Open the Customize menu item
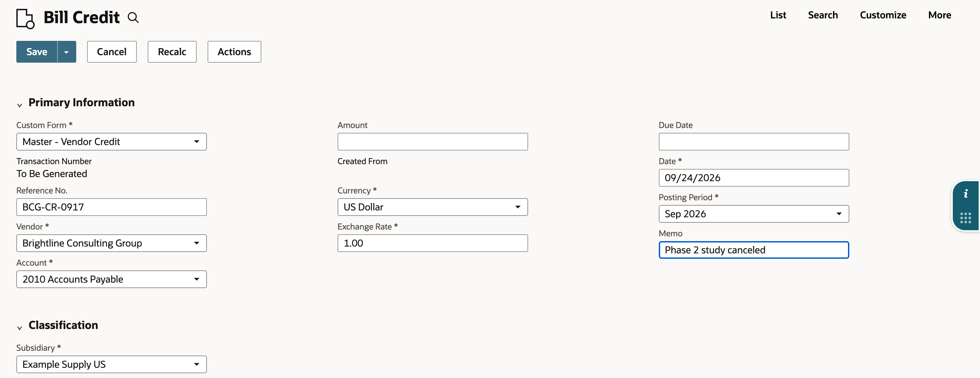Image resolution: width=980 pixels, height=378 pixels. tap(883, 15)
